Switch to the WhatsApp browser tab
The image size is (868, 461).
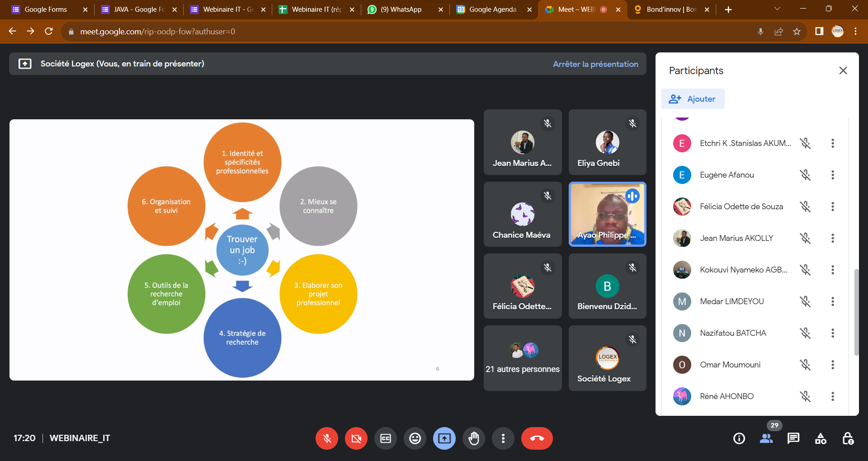401,9
